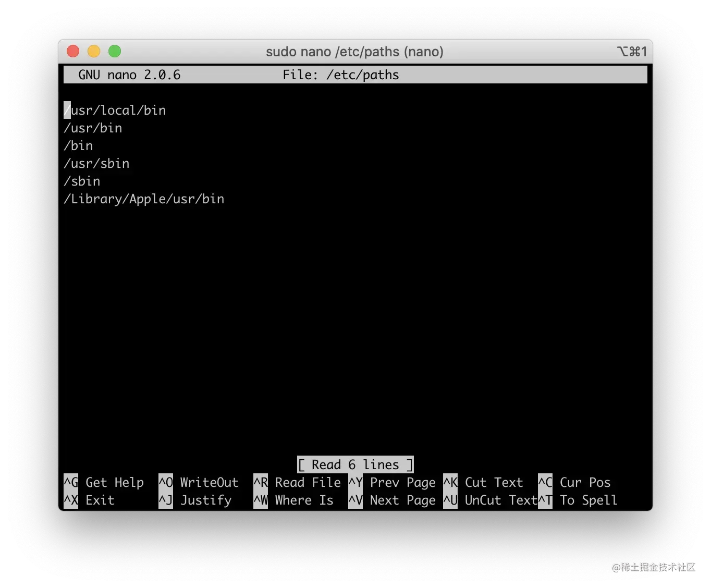Click the ^G shortcut key label
The height and width of the screenshot is (588, 711).
[x=71, y=482]
